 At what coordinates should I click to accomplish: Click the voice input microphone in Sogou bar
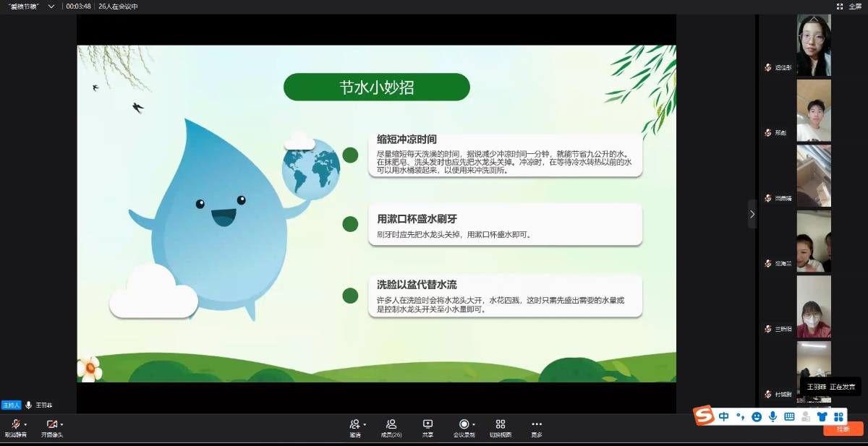pyautogui.click(x=773, y=416)
